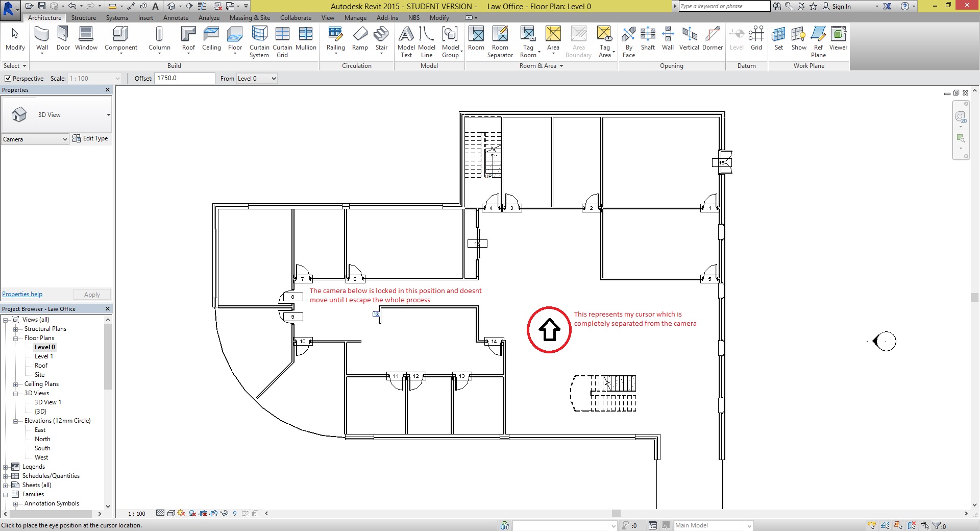Screen dimensions: 980x531
Task: Open the 3D View type selector dropdown
Action: point(108,115)
